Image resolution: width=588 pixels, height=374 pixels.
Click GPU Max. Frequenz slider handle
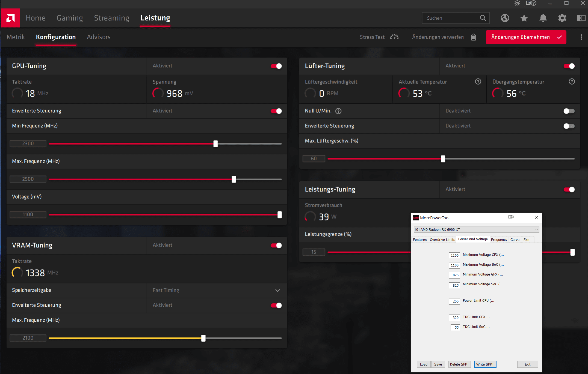coord(234,179)
